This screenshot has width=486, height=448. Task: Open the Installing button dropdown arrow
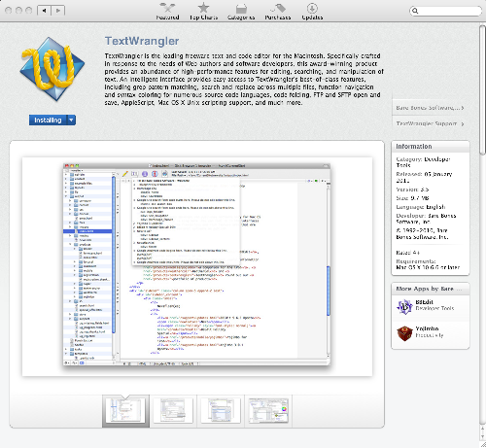tap(71, 121)
